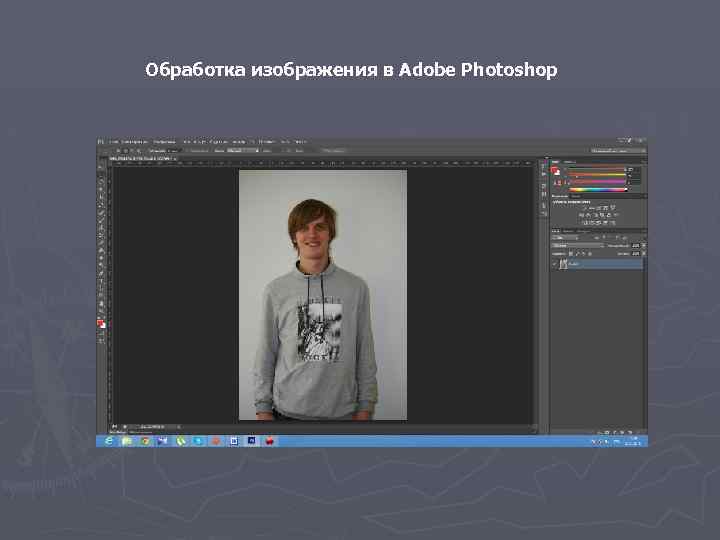
Task: Click the red channel slider in Color panel
Action: pos(597,169)
